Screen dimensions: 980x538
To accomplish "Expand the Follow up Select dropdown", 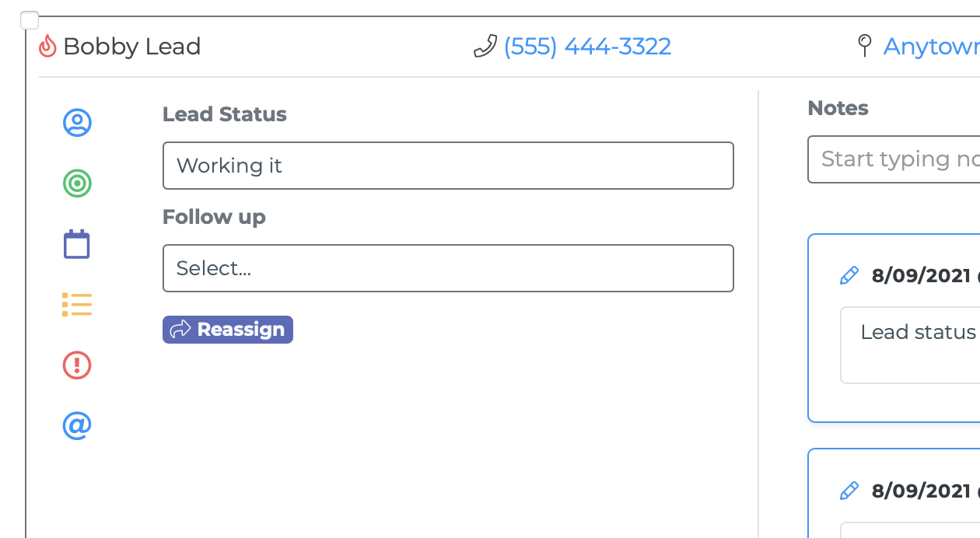I will tap(448, 268).
